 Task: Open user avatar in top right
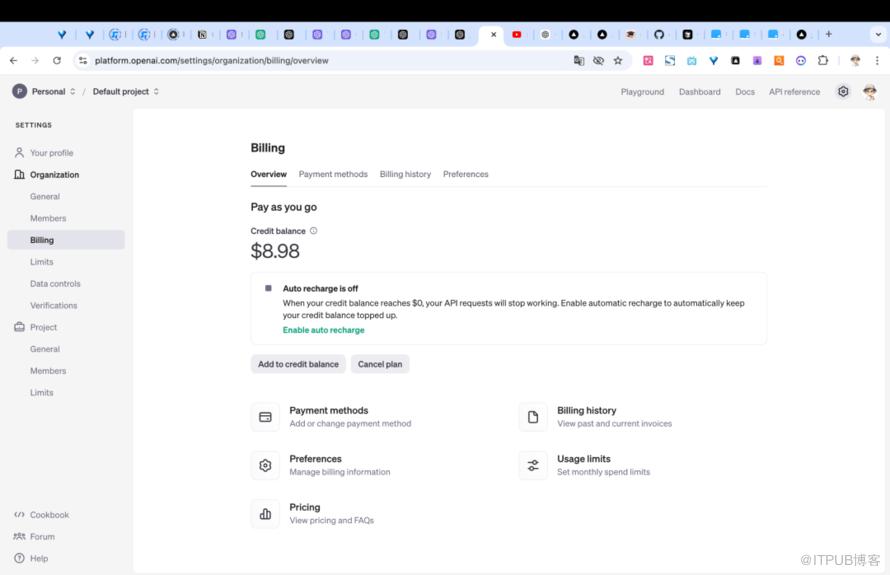pos(869,91)
